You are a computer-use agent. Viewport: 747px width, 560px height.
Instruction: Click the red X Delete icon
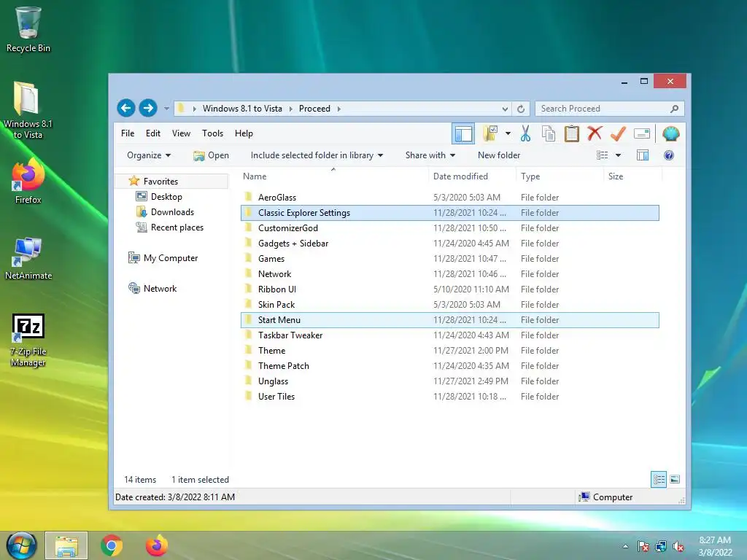click(x=595, y=133)
